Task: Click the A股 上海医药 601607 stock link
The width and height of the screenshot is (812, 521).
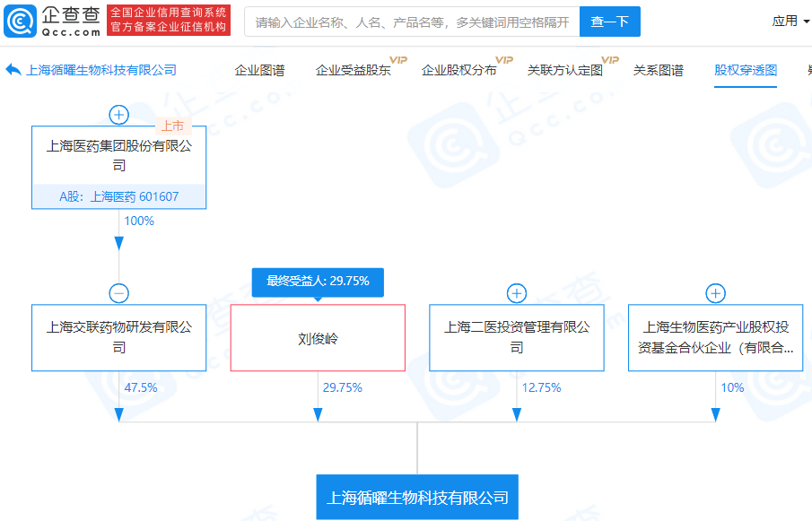Action: point(119,196)
